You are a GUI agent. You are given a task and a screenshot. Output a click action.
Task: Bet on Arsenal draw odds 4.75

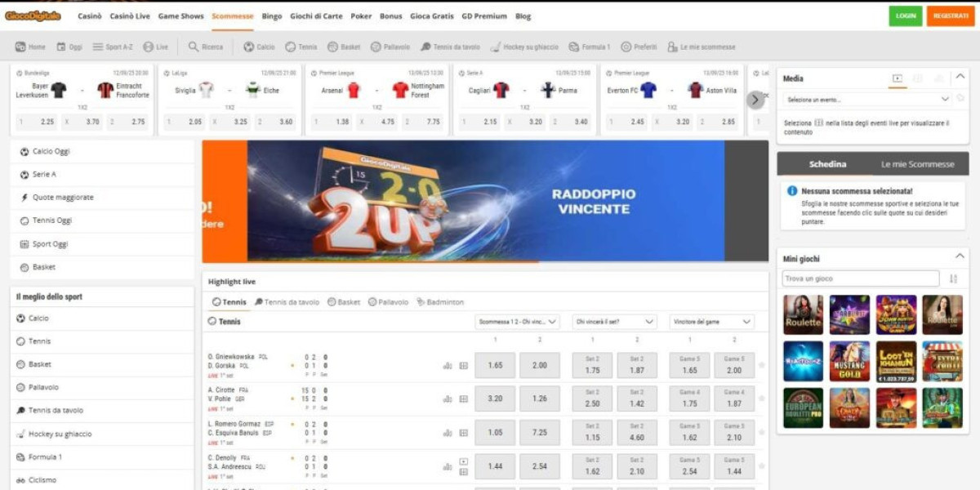click(377, 122)
